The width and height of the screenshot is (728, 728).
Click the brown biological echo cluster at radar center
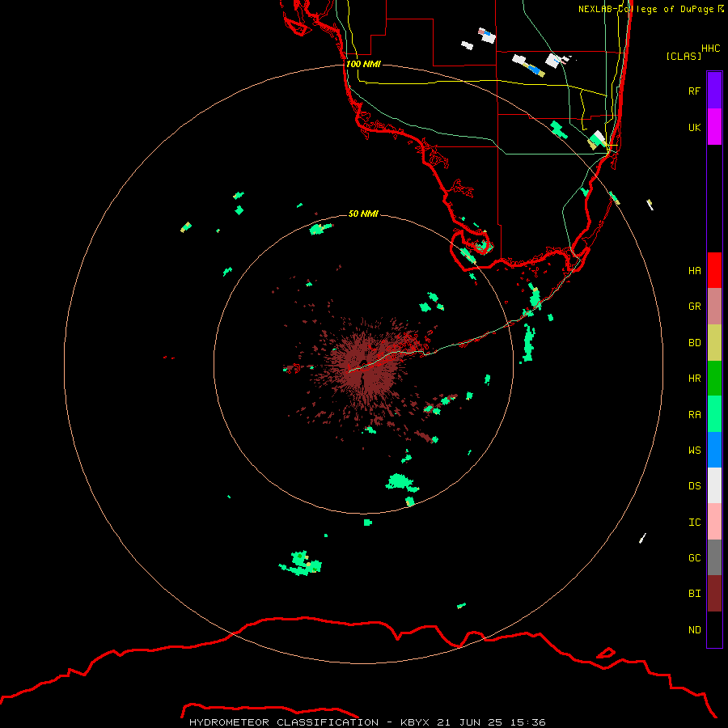(365, 366)
